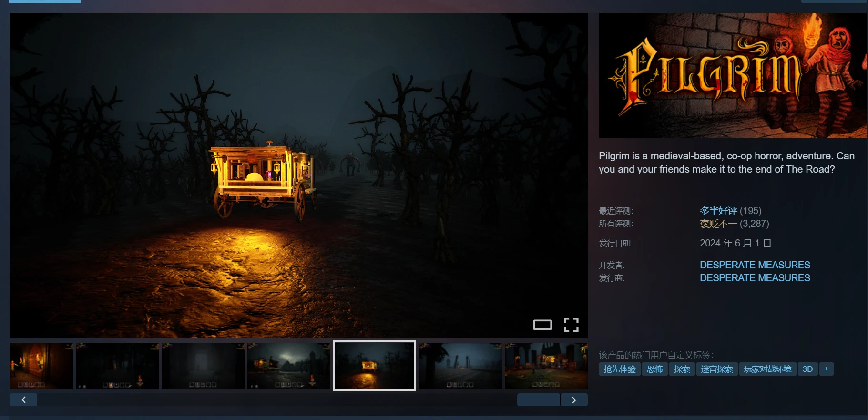The width and height of the screenshot is (868, 420).
Task: Click thumbnail strip scrollbar handle
Action: click(539, 400)
